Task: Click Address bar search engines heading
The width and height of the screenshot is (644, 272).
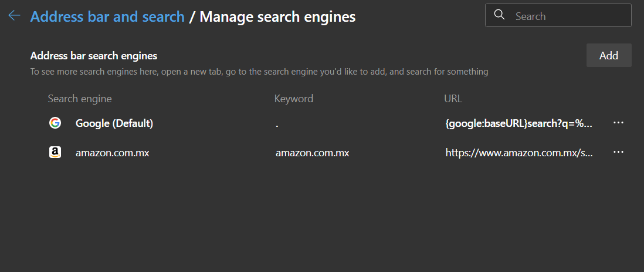Action: [94, 56]
